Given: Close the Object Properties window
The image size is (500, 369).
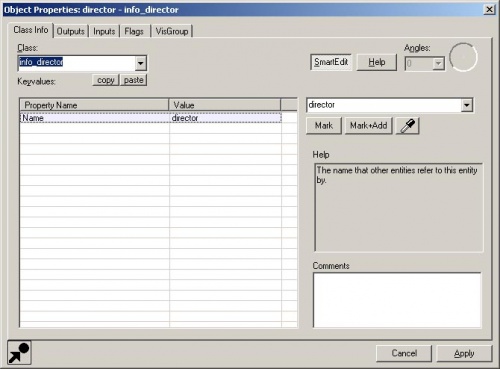Looking at the screenshot, I should 489,10.
